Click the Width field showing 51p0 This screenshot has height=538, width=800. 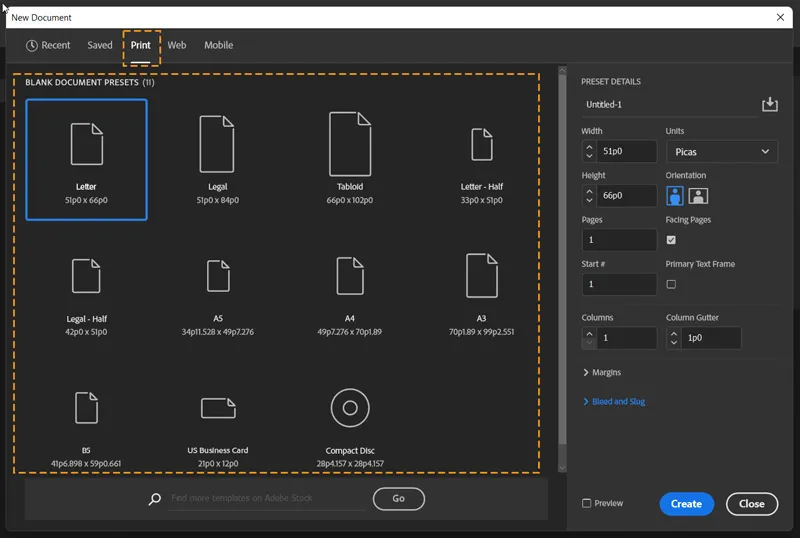tap(627, 152)
